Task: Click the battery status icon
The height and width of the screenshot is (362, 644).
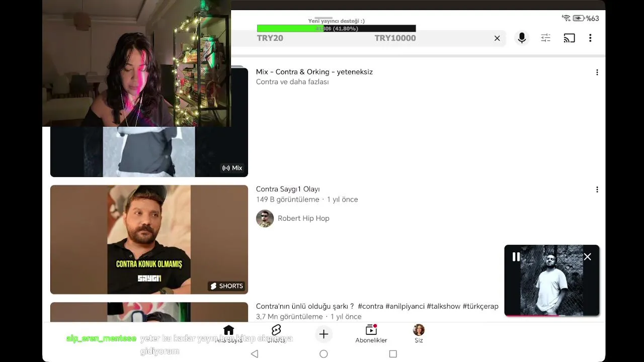Action: pos(578,18)
